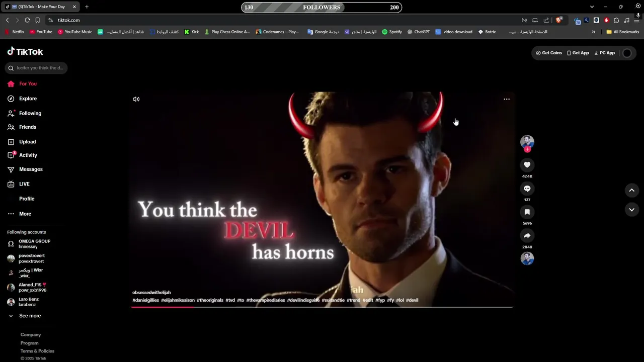This screenshot has width=644, height=362.
Task: Toggle the video mute speaker icon
Action: point(136,99)
